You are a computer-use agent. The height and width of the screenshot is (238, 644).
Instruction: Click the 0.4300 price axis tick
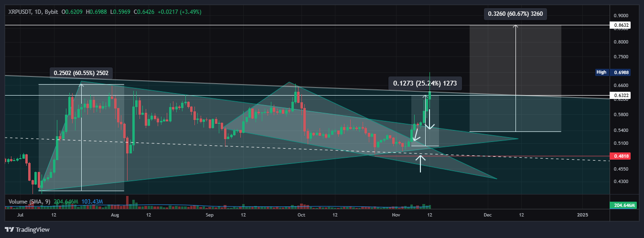(x=620, y=182)
